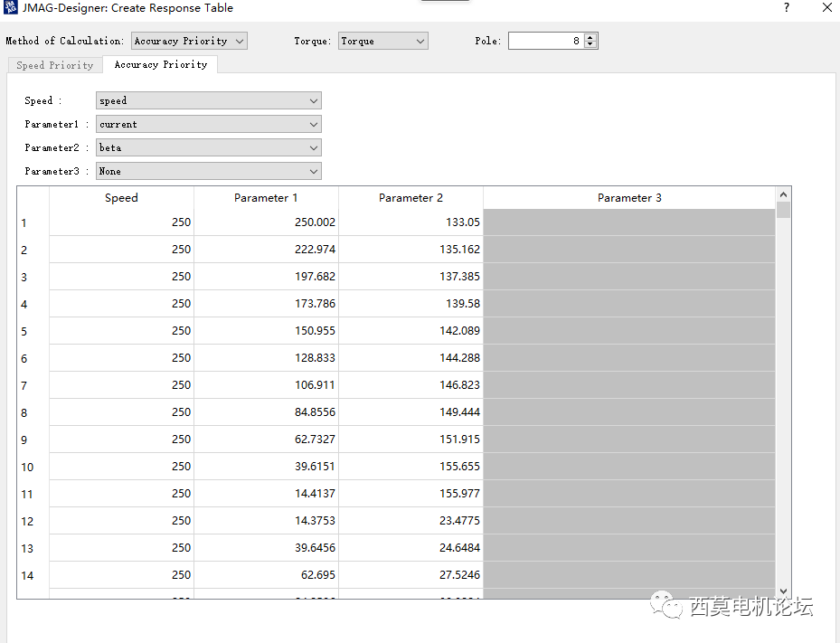840x643 pixels.
Task: Click cell value 133.05
Action: (411, 222)
